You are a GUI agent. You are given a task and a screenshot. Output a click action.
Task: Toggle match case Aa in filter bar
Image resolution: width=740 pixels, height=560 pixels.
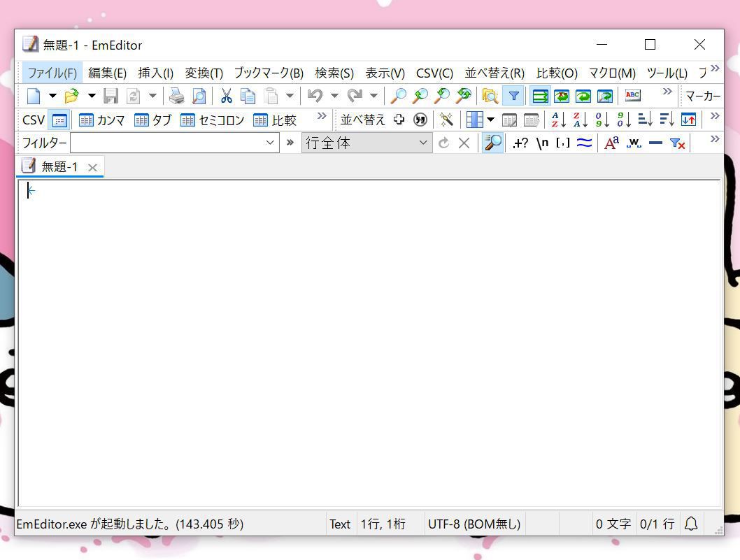611,143
